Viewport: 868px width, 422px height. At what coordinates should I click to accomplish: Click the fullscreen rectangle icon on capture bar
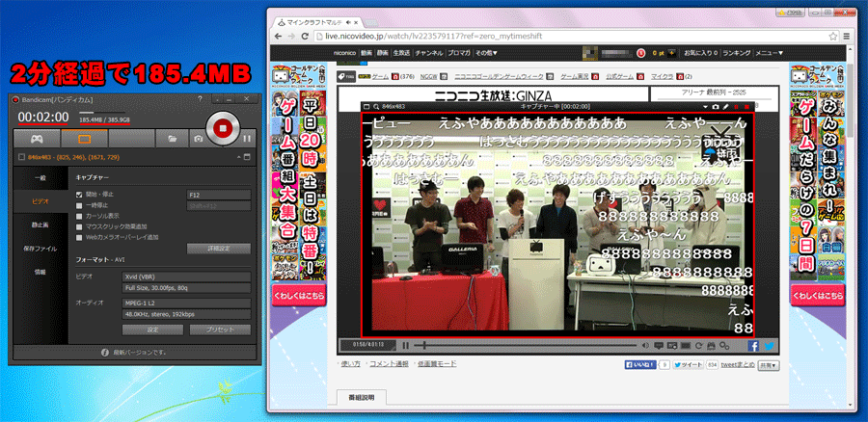[x=366, y=107]
